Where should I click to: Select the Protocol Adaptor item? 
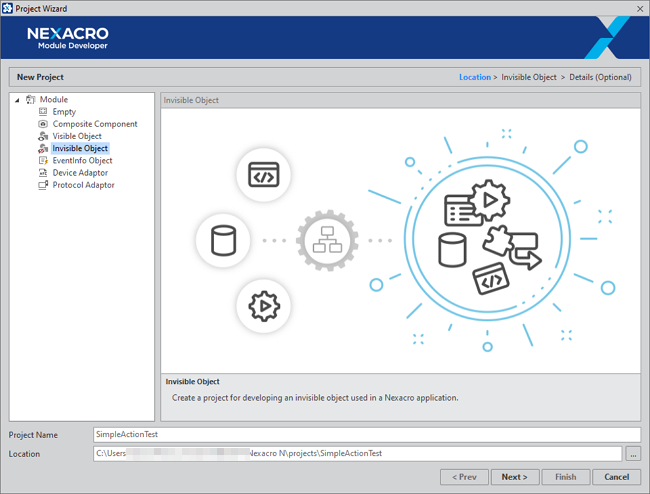[x=83, y=185]
